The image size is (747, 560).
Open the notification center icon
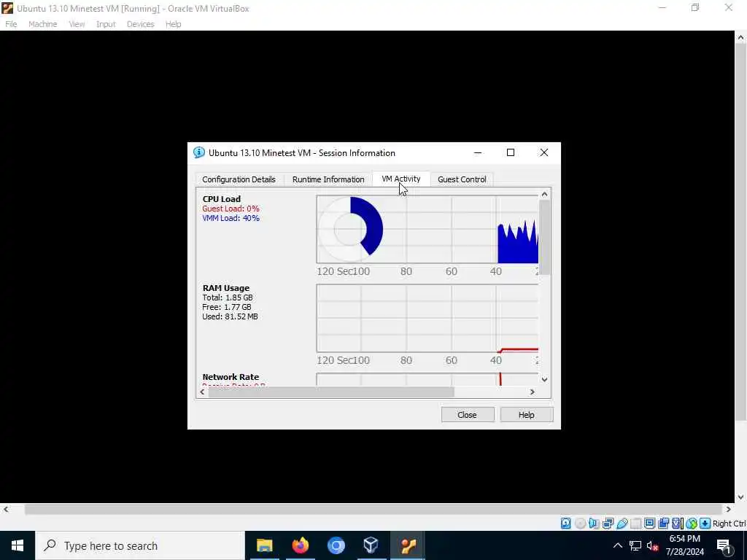coord(724,545)
